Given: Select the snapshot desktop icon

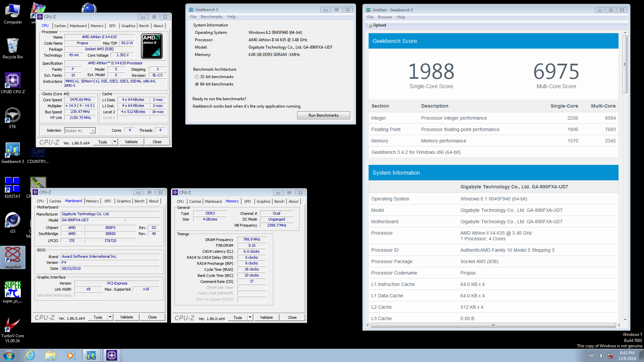Looking at the screenshot, I should tap(13, 257).
